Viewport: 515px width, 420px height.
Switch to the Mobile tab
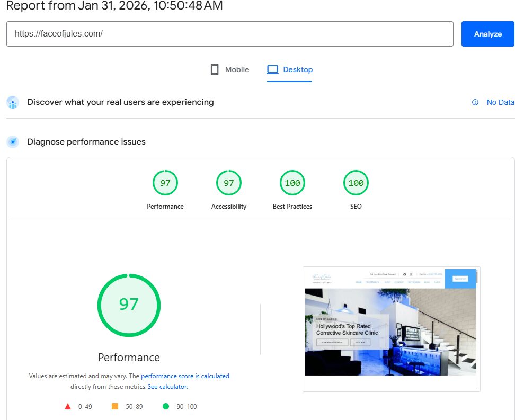point(229,69)
